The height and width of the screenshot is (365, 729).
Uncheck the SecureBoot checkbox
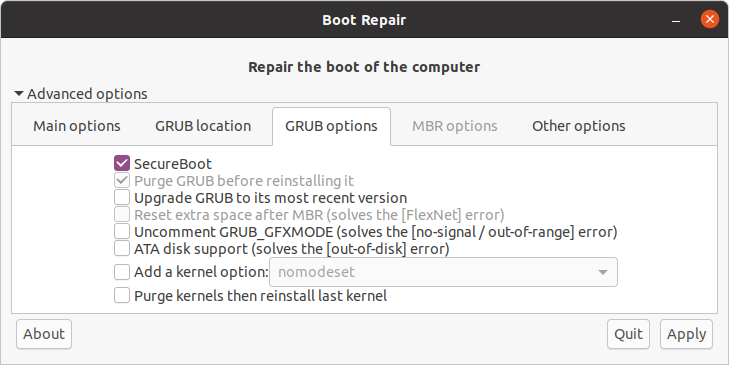click(122, 163)
